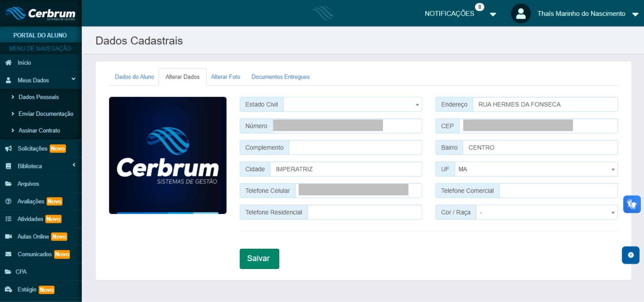Image resolution: width=644 pixels, height=302 pixels.
Task: Click the Telefone Residencial input field
Action: 365,212
